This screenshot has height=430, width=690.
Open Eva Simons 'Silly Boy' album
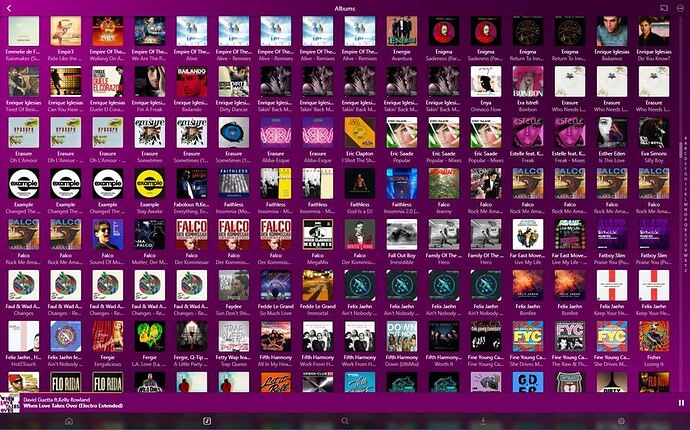(x=654, y=132)
